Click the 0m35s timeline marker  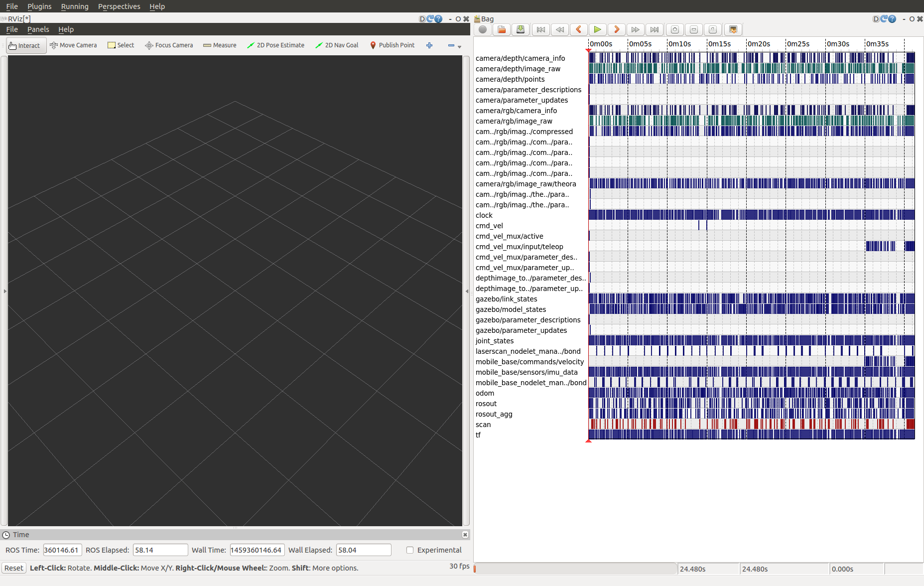pyautogui.click(x=877, y=44)
